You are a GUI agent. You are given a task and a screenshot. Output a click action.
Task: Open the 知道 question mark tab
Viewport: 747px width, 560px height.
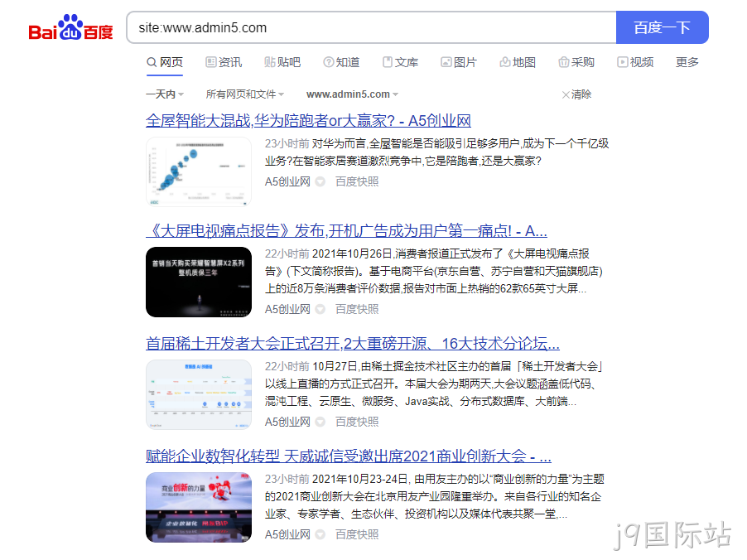341,62
